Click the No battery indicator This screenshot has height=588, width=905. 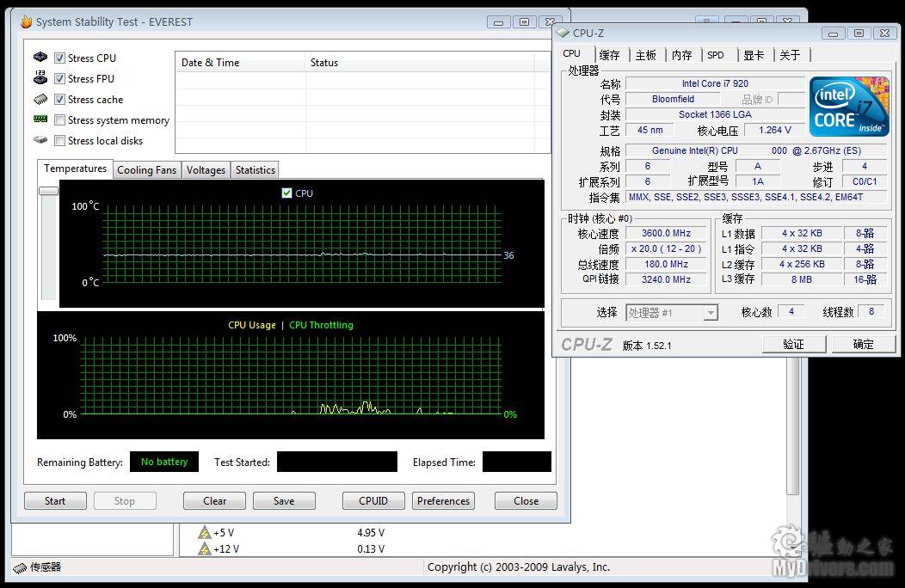(164, 462)
